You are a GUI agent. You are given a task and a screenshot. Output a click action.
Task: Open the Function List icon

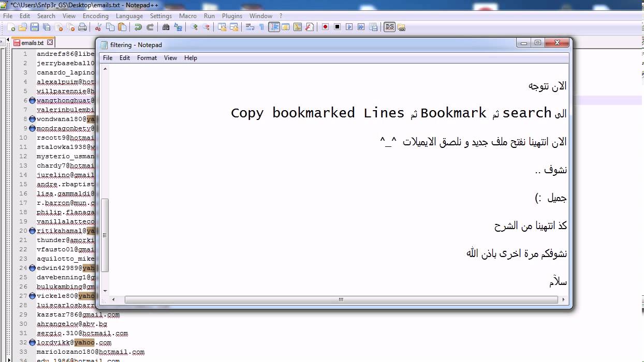pos(310,27)
